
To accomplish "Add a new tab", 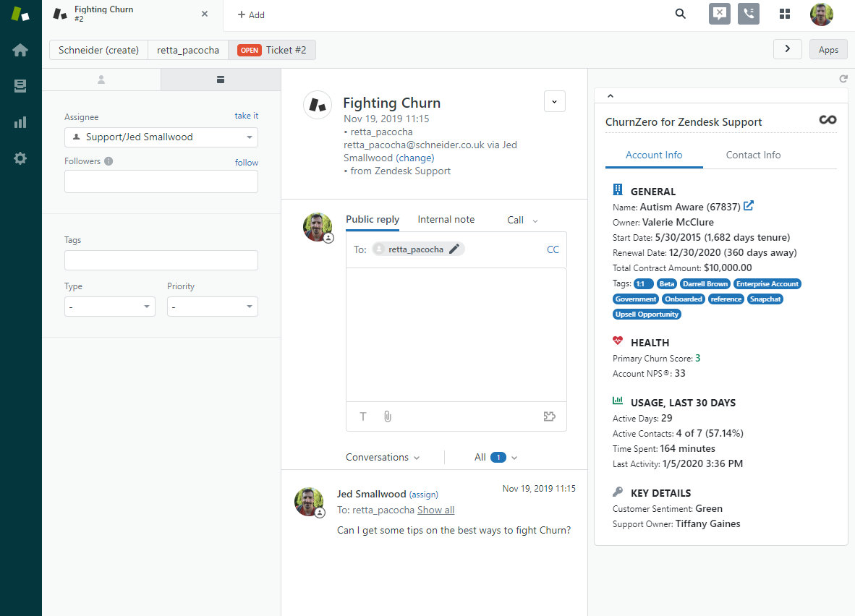I will tap(251, 14).
